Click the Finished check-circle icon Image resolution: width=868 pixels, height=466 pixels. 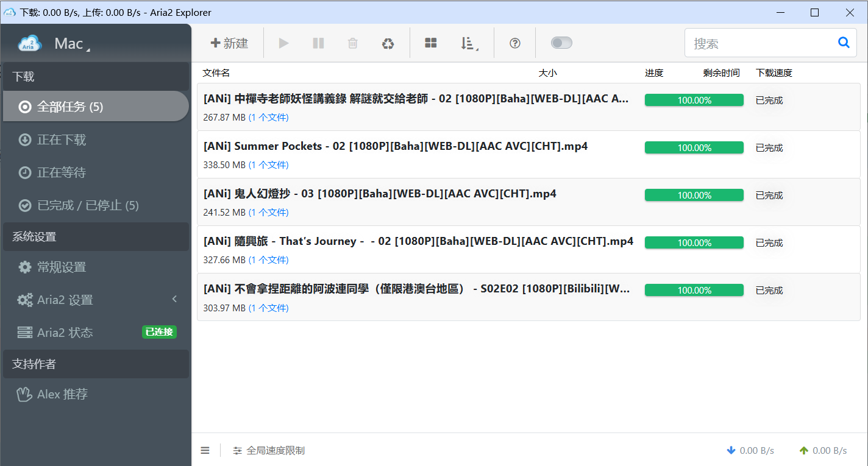(25, 206)
